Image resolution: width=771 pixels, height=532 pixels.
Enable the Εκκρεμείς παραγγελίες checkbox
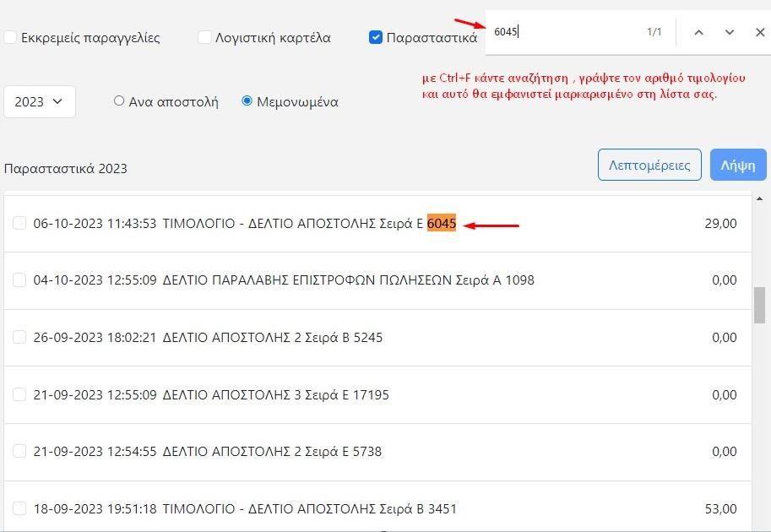tap(10, 37)
